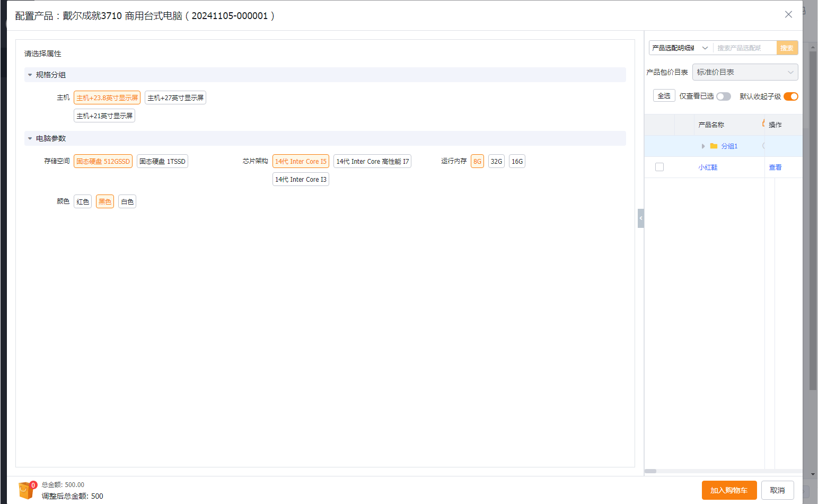Choose 主机+21英寸显示屏 option
The height and width of the screenshot is (504, 818).
(104, 116)
